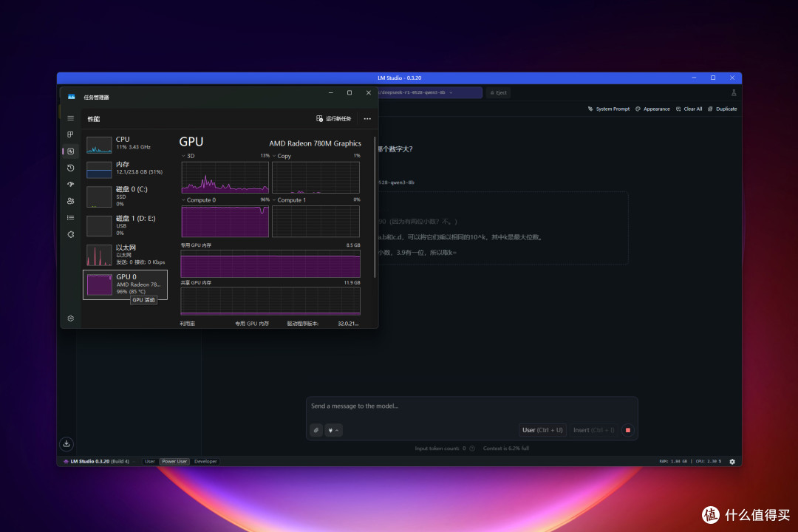Select GPU 0 in performance list
Screen dimensions: 798x532
pos(125,284)
